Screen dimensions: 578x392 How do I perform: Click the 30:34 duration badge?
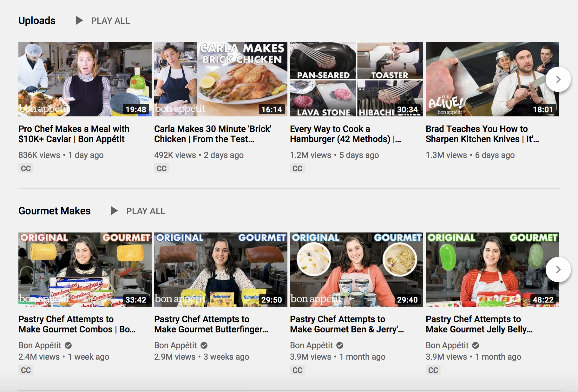click(x=407, y=109)
